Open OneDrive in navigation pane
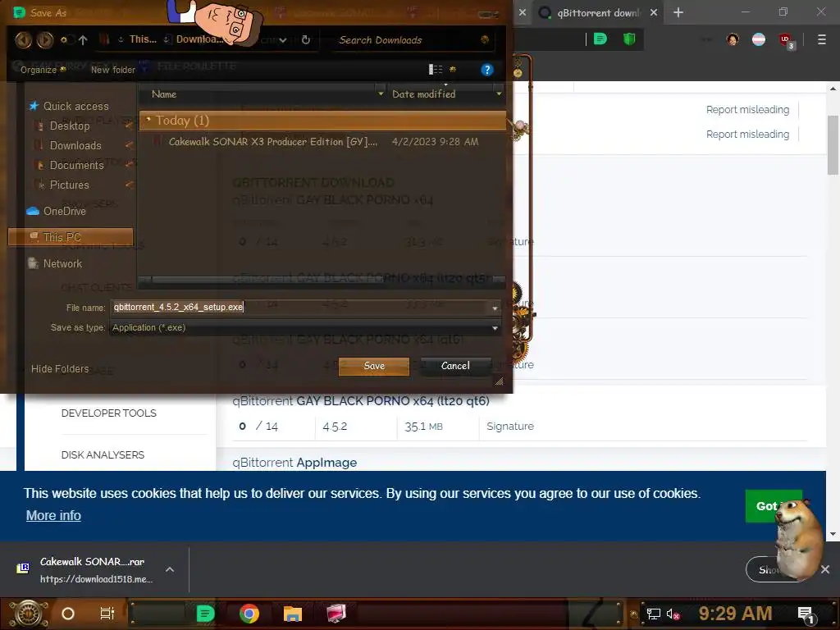 coord(64,211)
